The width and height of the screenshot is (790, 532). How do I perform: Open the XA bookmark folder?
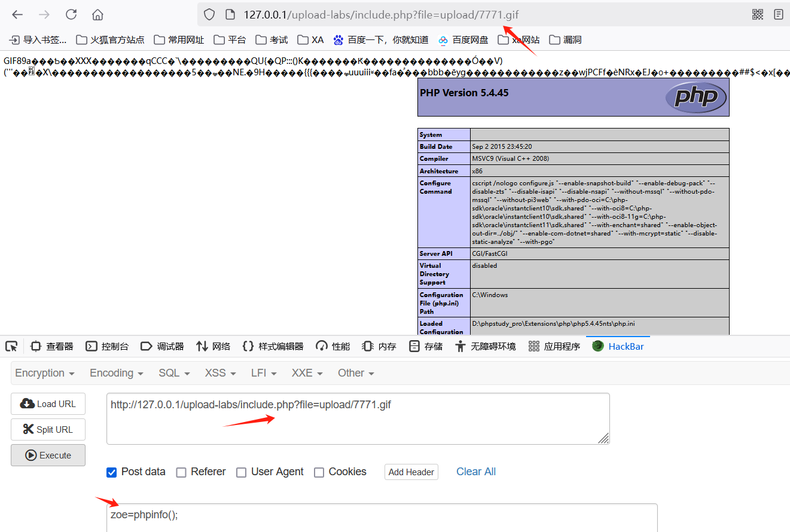(310, 40)
